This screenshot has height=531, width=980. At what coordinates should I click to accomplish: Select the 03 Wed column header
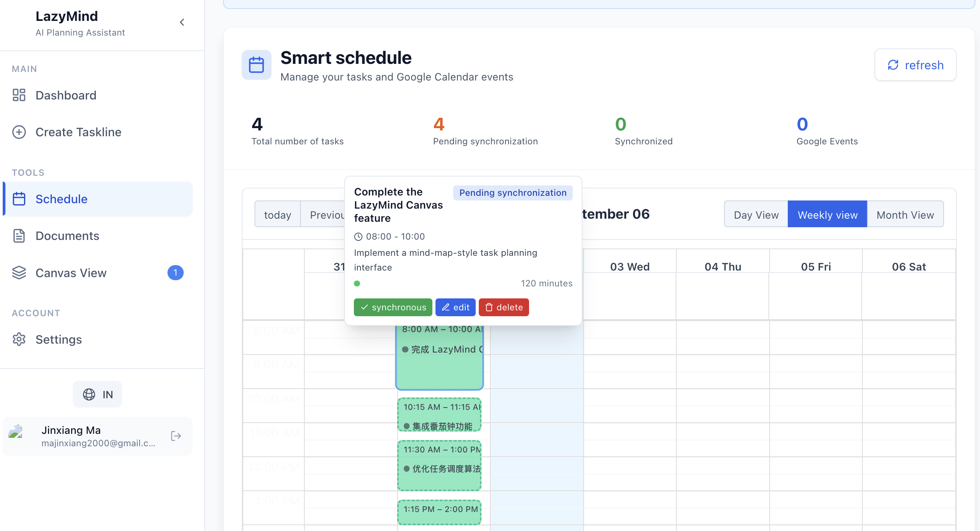[x=630, y=267]
